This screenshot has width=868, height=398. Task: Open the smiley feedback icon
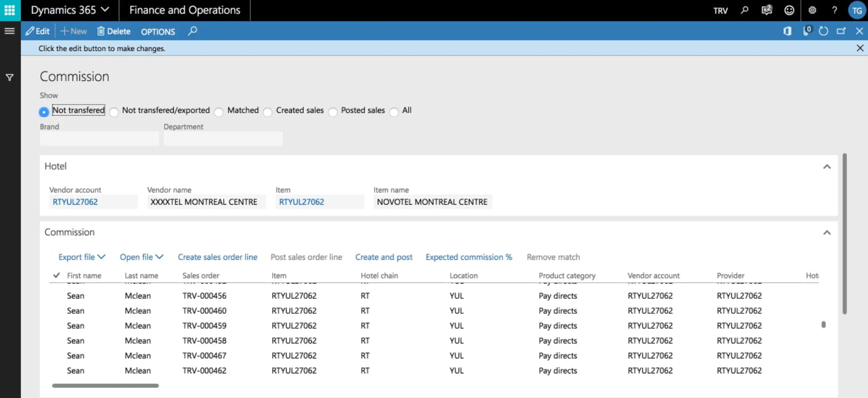(789, 10)
